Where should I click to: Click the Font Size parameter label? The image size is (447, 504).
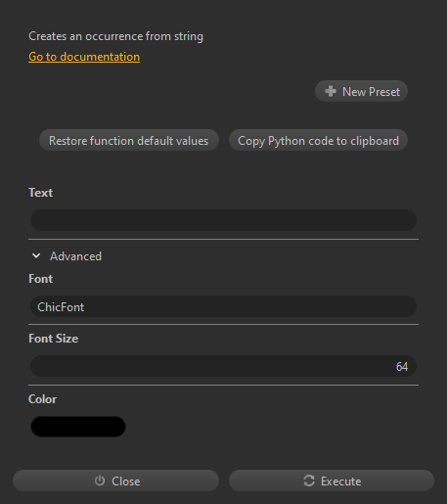tap(53, 339)
